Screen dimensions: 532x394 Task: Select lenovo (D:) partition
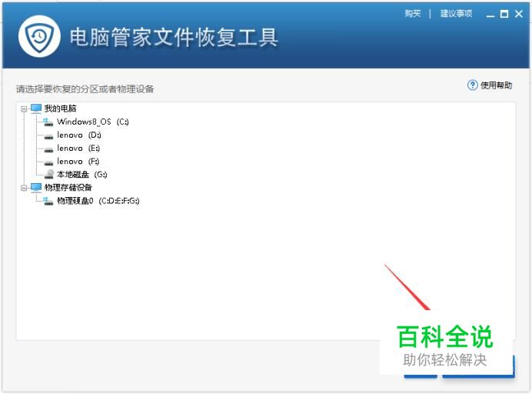(78, 135)
